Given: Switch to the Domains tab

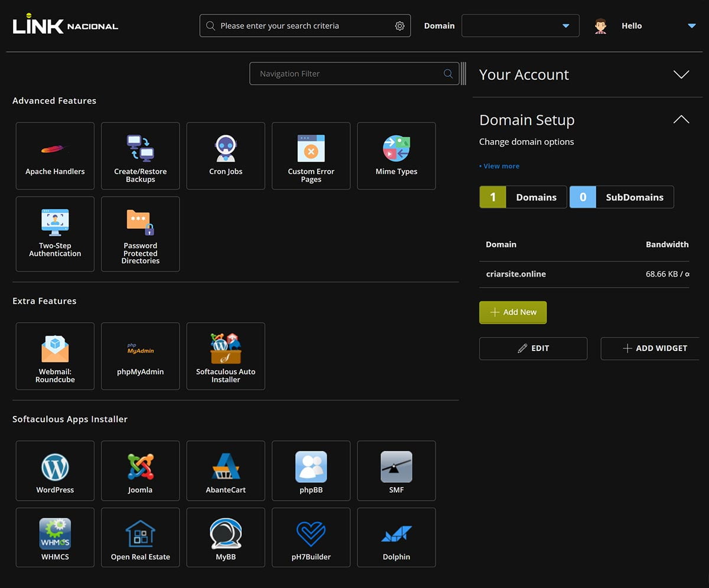Looking at the screenshot, I should 523,197.
